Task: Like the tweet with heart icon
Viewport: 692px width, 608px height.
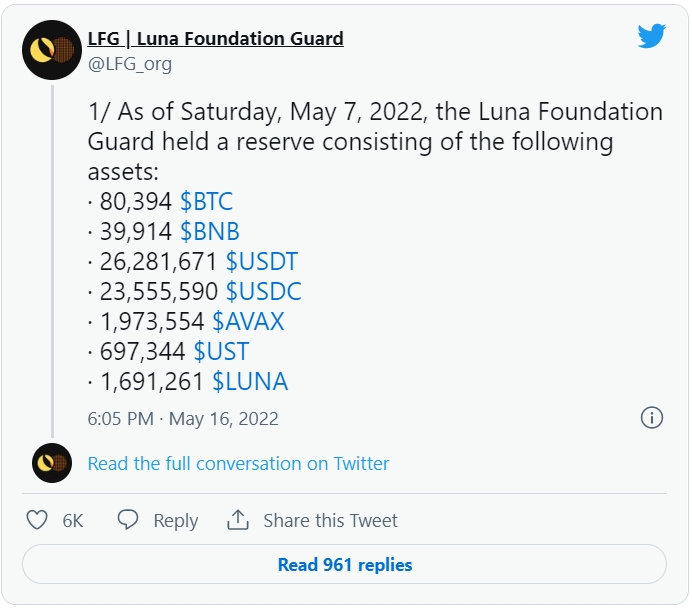Action: [37, 520]
